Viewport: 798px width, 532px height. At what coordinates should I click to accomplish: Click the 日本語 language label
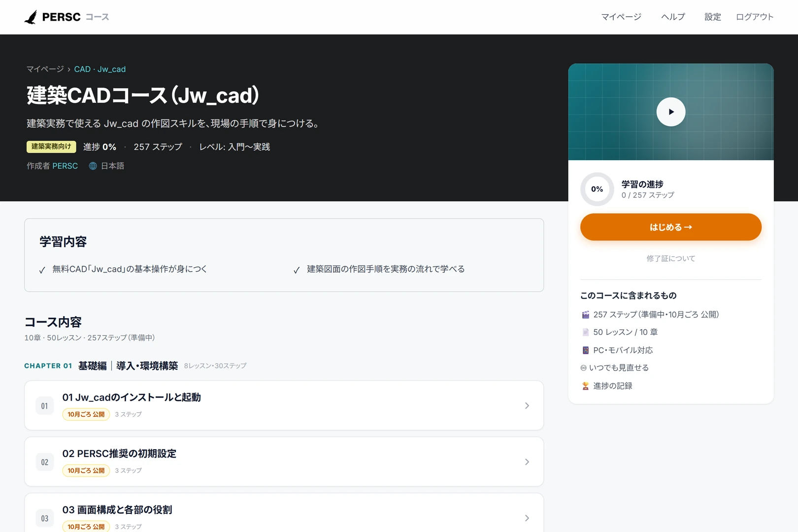(x=113, y=166)
